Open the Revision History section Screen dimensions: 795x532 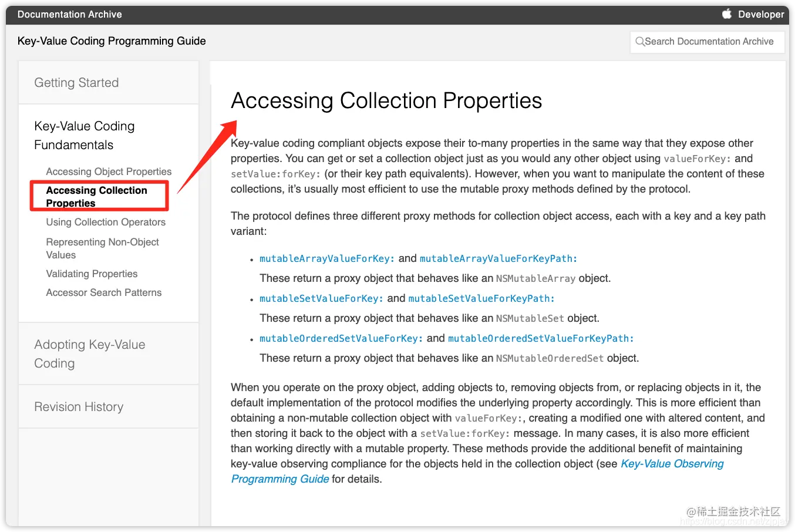pyautogui.click(x=79, y=407)
